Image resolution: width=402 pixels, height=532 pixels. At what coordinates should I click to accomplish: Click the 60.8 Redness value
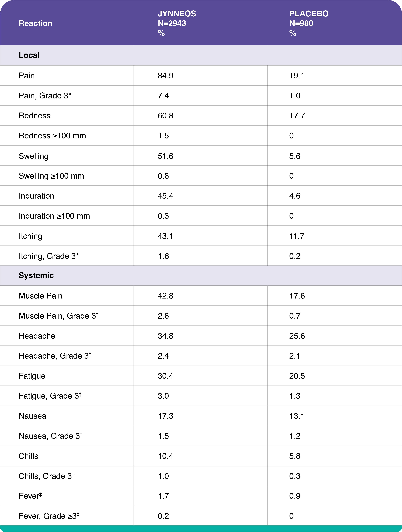(165, 116)
